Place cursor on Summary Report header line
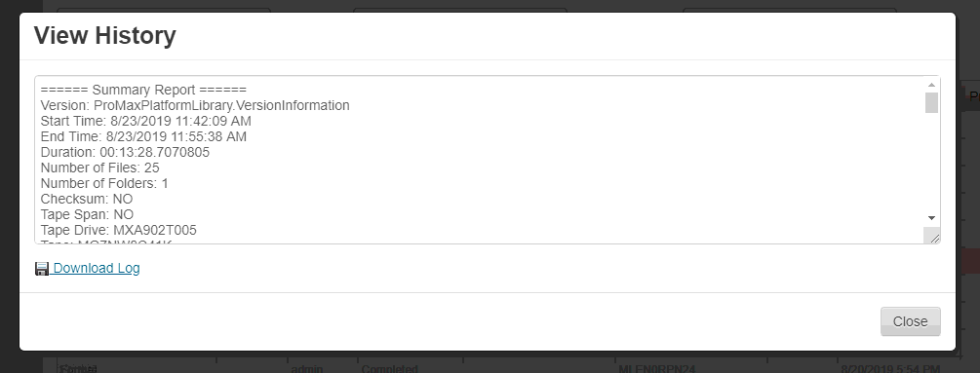This screenshot has height=373, width=980. pos(143,90)
